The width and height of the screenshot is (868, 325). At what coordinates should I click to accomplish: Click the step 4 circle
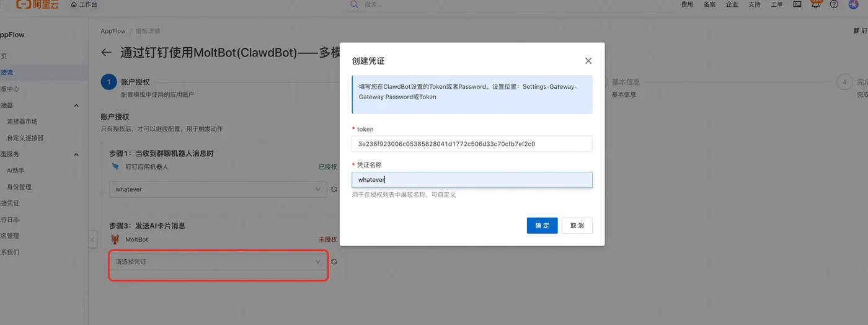coord(844,82)
